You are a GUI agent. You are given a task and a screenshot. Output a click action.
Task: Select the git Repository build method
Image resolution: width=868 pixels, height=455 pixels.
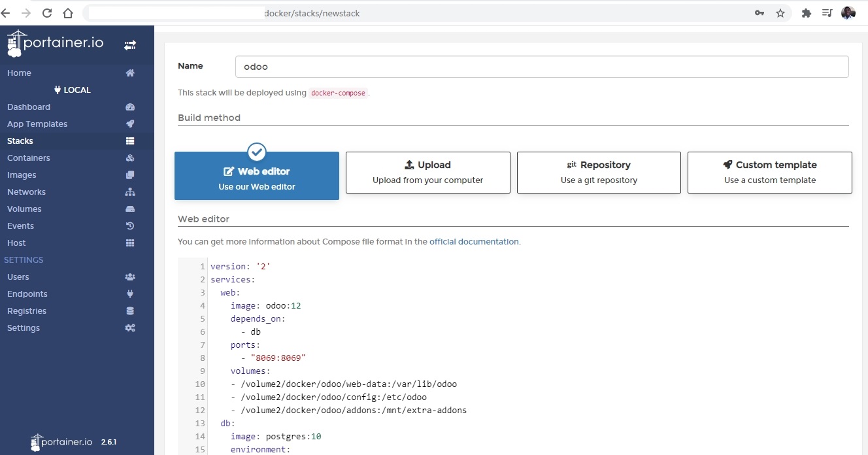click(x=599, y=173)
